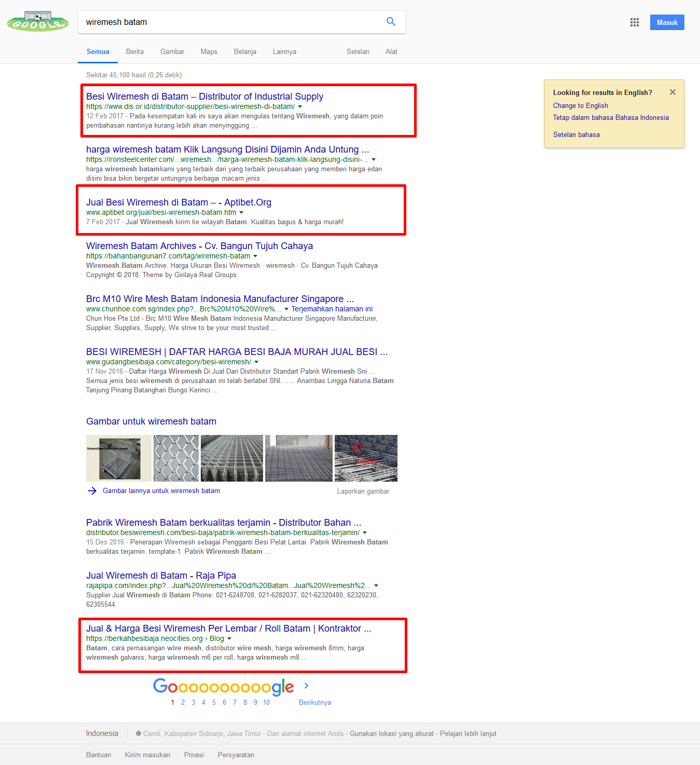Open Setelan settings menu
This screenshot has height=765, width=700.
[358, 51]
